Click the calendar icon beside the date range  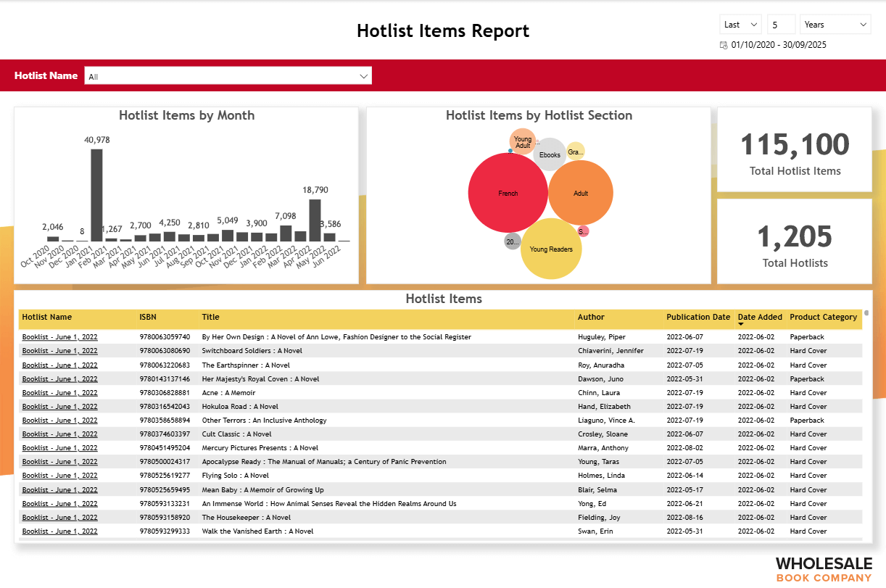pos(723,45)
